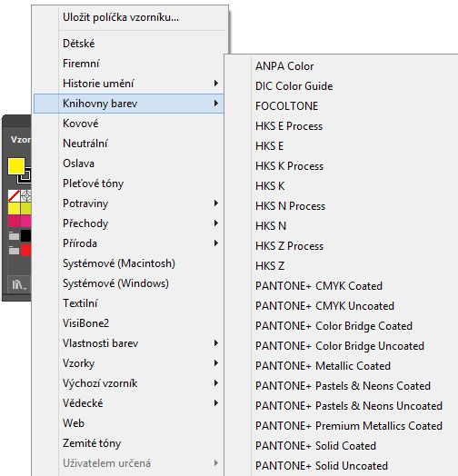458x476 pixels.
Task: Select HKS Z Process library
Action: 342,246
